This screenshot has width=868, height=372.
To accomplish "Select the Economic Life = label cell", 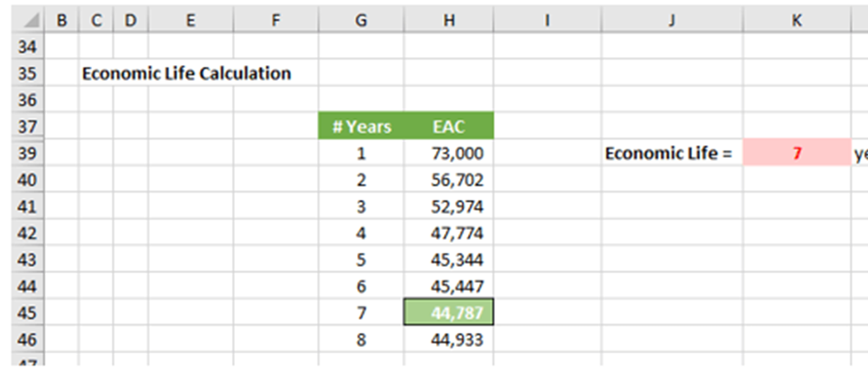I will (x=671, y=153).
